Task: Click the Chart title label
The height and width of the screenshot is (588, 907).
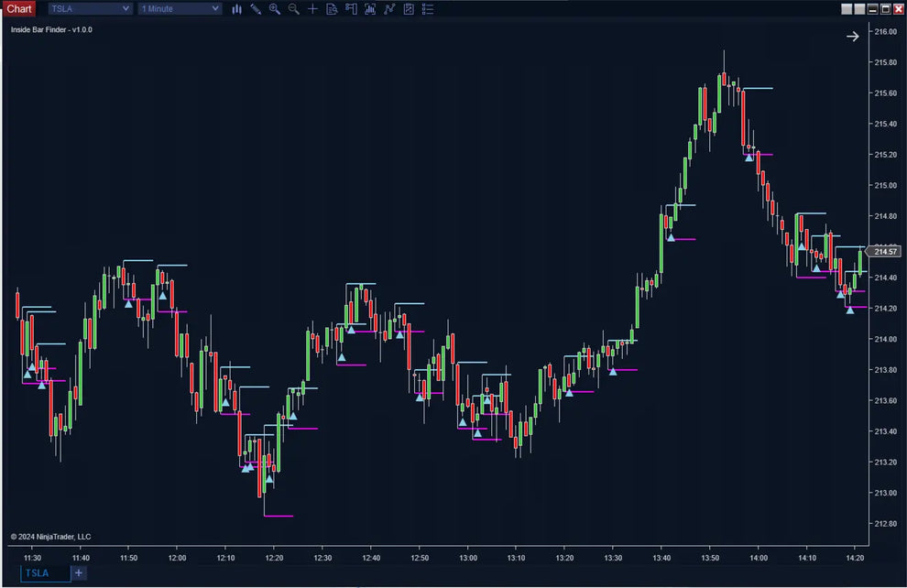Action: 18,9
